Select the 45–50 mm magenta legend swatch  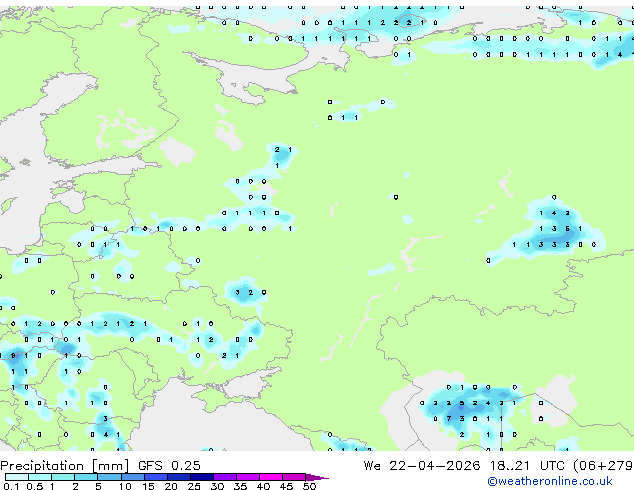294,477
